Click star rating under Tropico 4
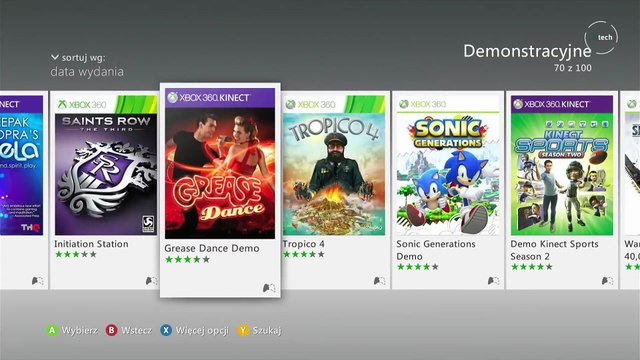The width and height of the screenshot is (640, 360). point(304,254)
